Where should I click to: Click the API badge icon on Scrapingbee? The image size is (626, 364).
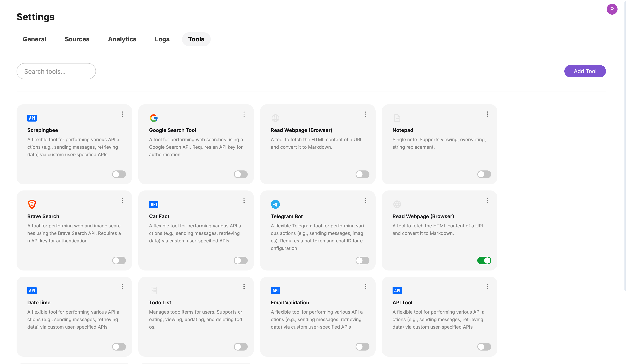32,118
